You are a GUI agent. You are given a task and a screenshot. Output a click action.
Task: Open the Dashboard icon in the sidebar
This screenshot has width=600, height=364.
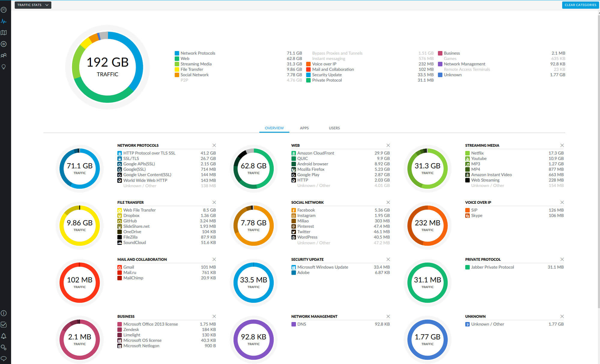tap(4, 10)
